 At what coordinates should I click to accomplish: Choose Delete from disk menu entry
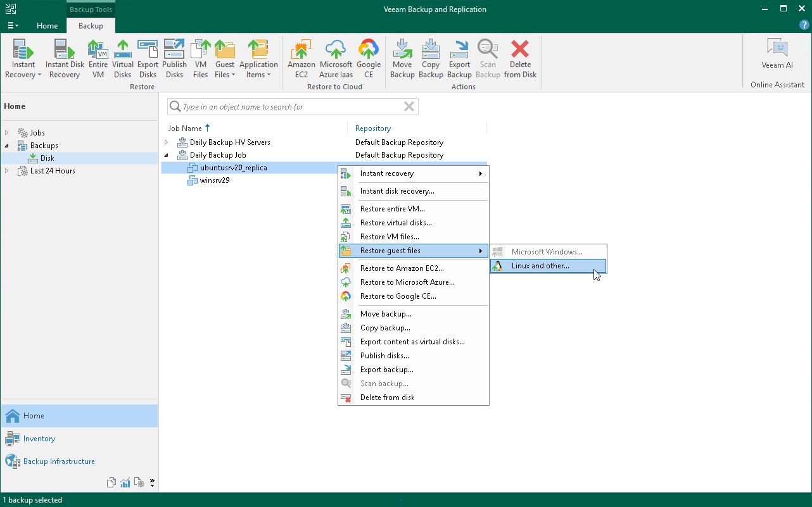tap(414, 397)
